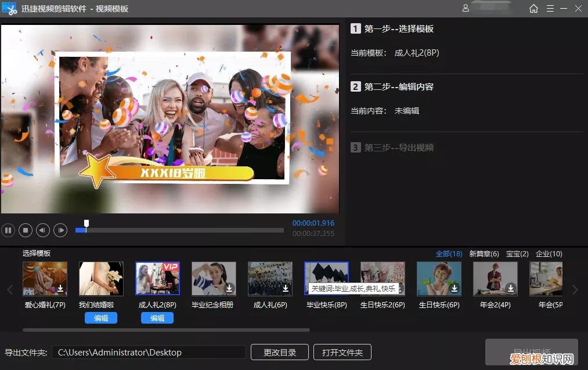Image resolution: width=588 pixels, height=370 pixels.
Task: Open the 企业(10) template category
Action: coord(549,254)
